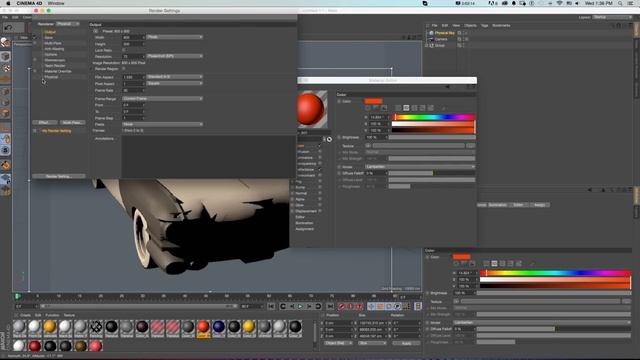Click the spectrum mode icon in Material Editor
Screen dimensions: 640x360
click(x=376, y=108)
